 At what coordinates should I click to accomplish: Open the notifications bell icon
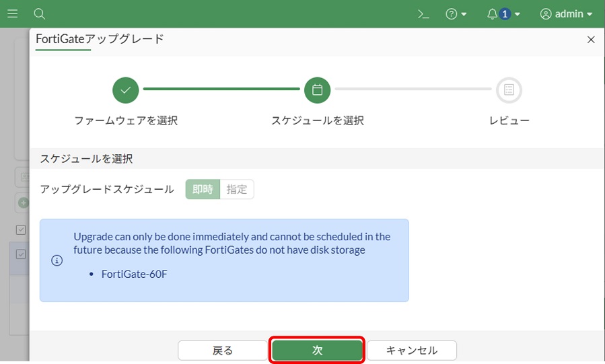pos(493,13)
